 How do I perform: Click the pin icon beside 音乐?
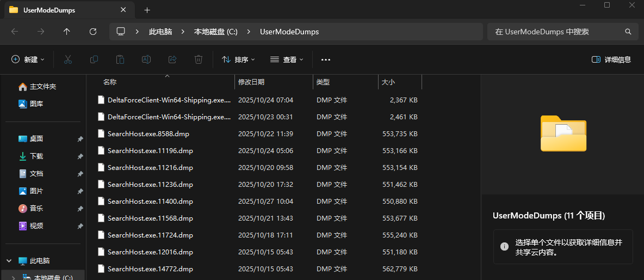(x=80, y=209)
